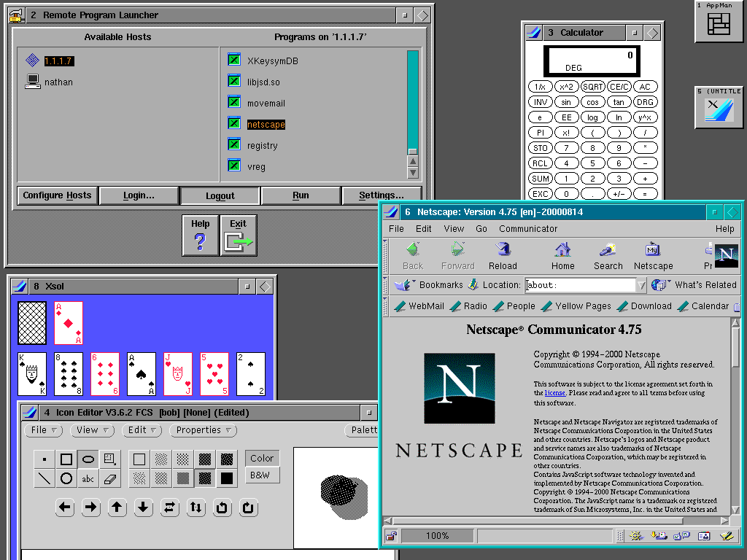Click the flip vertical icon in Icon Editor
Screen dimensions: 747x560
tap(196, 507)
